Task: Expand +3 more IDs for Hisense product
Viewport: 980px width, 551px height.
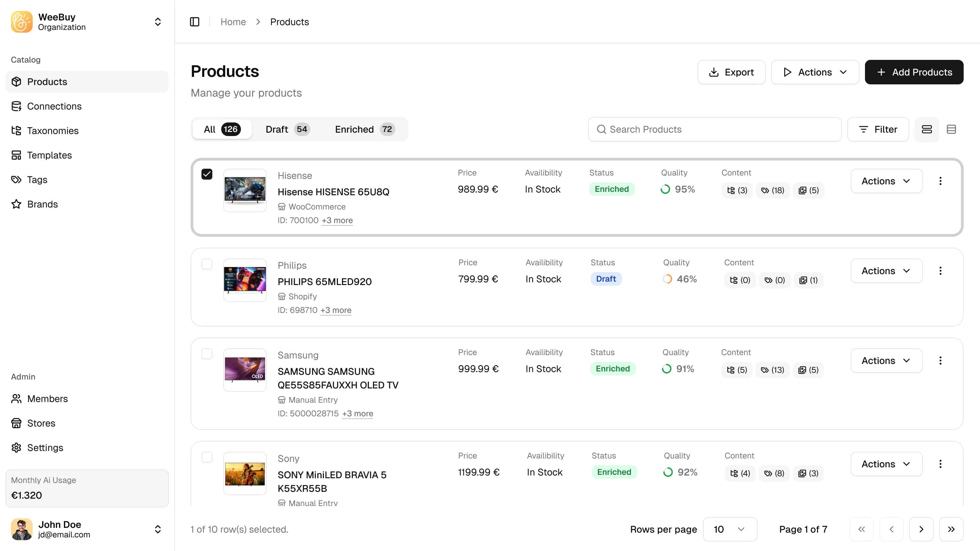Action: coord(337,220)
